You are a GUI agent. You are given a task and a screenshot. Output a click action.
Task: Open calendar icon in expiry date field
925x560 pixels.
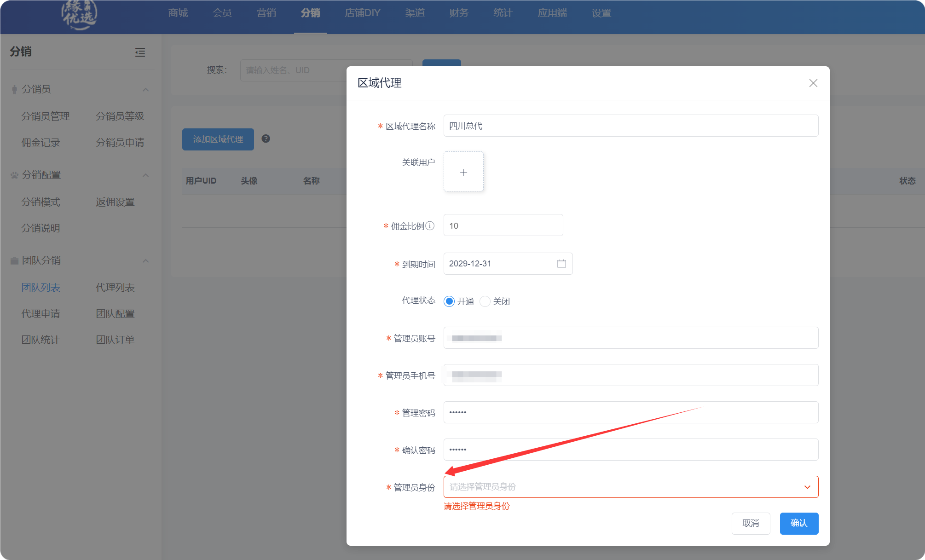click(x=561, y=264)
